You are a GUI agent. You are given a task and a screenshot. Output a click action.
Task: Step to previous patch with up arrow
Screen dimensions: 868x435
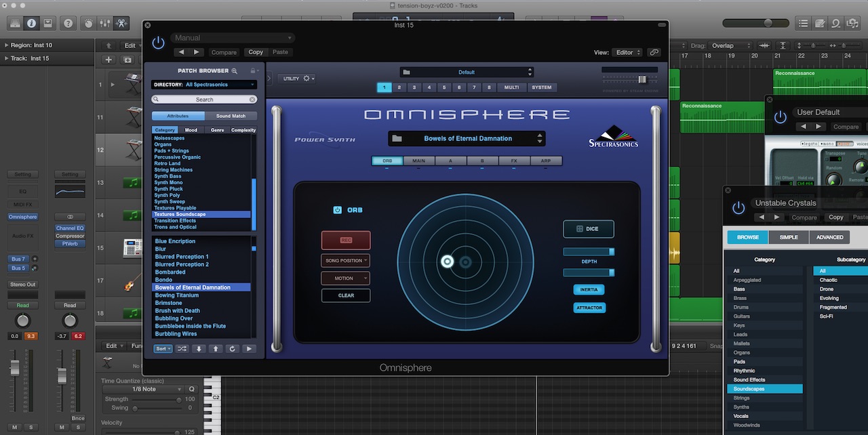pos(216,349)
